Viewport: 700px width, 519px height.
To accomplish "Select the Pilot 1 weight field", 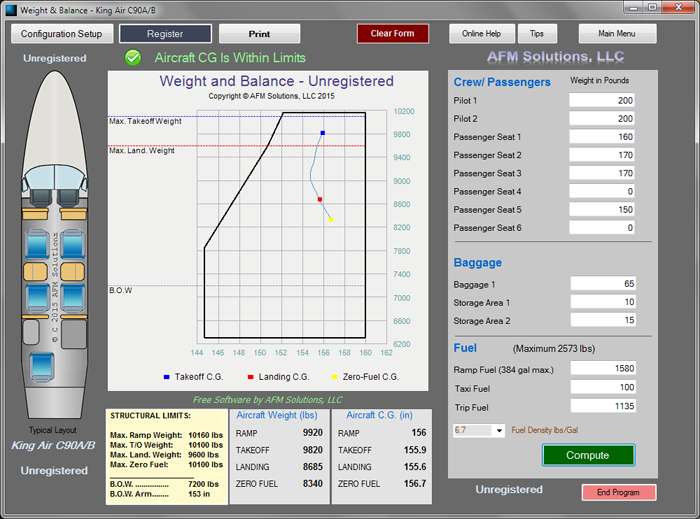I will point(601,100).
